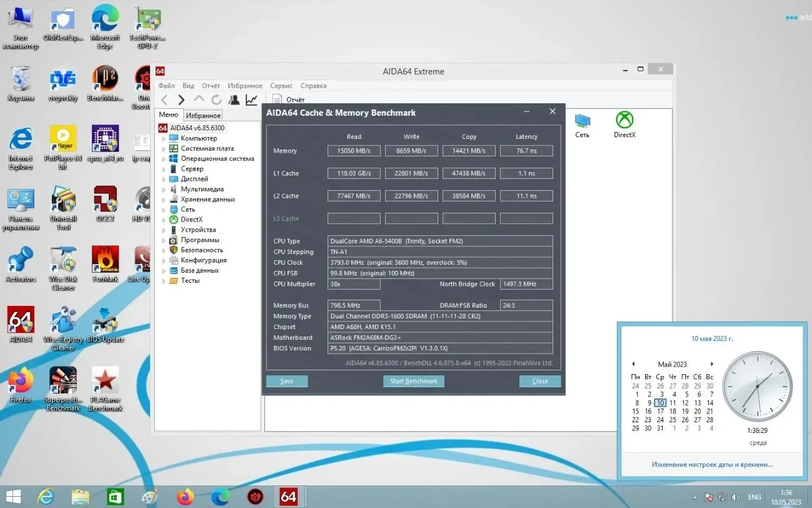This screenshot has width=812, height=508.
Task: Switch to the Избранное tab
Action: point(203,116)
